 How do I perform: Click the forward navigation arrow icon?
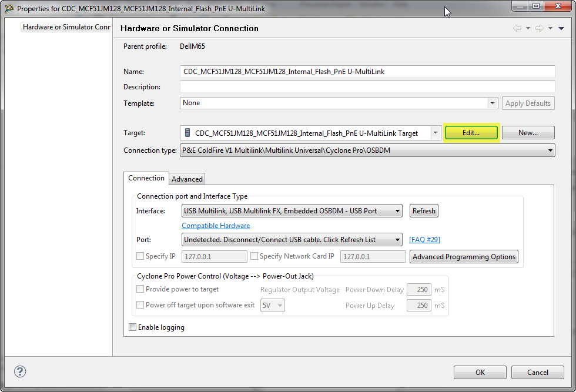[x=539, y=28]
